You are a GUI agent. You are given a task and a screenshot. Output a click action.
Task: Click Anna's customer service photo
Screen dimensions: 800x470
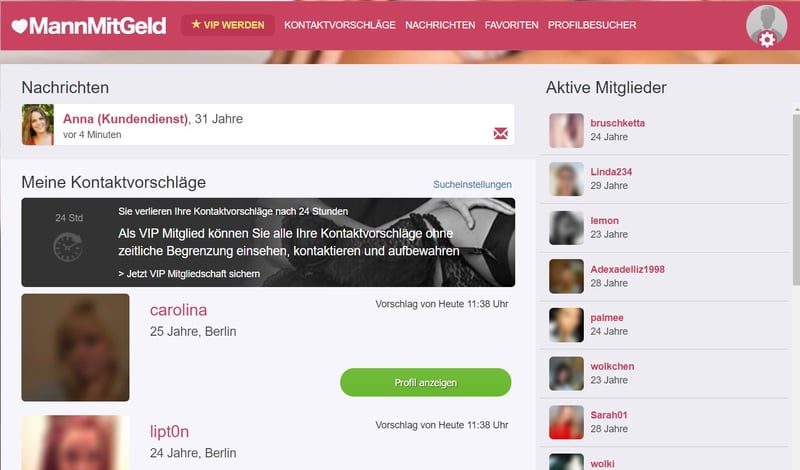(x=38, y=125)
